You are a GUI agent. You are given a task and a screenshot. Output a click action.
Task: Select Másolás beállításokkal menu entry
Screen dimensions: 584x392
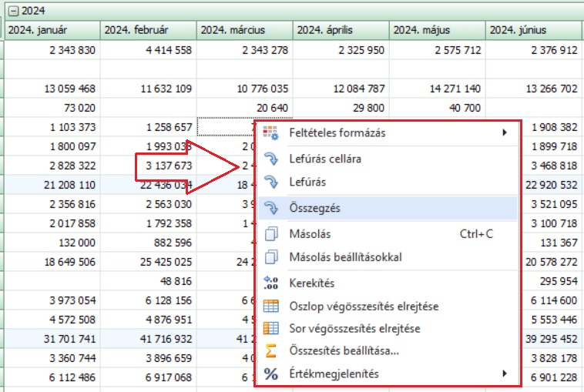(345, 257)
